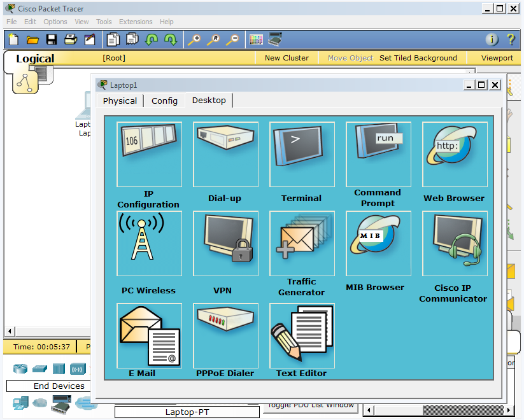
Task: Select the Desktop tab
Action: tap(209, 101)
